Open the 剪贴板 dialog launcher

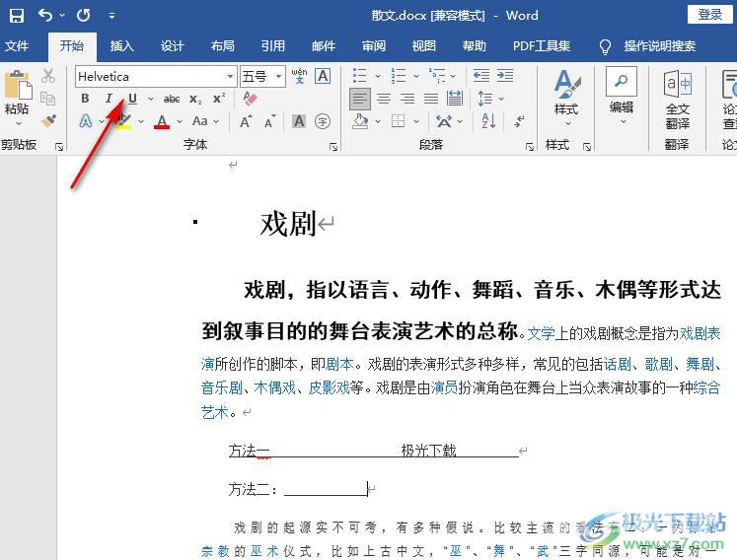pos(59,147)
